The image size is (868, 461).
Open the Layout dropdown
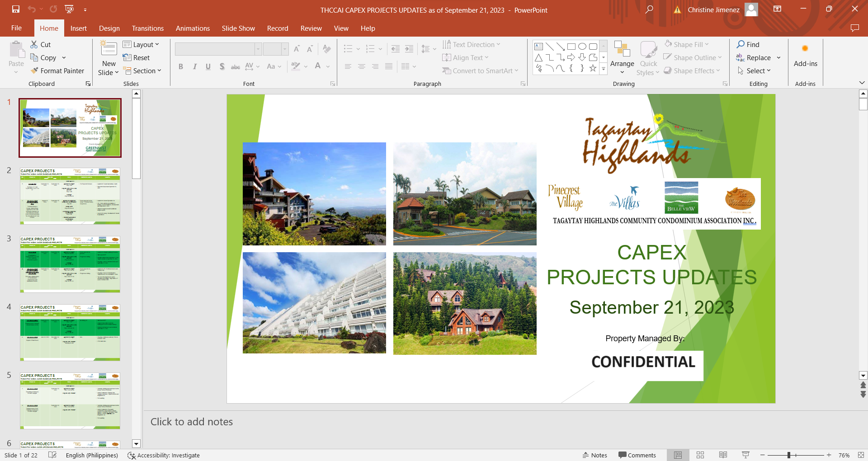tap(141, 44)
